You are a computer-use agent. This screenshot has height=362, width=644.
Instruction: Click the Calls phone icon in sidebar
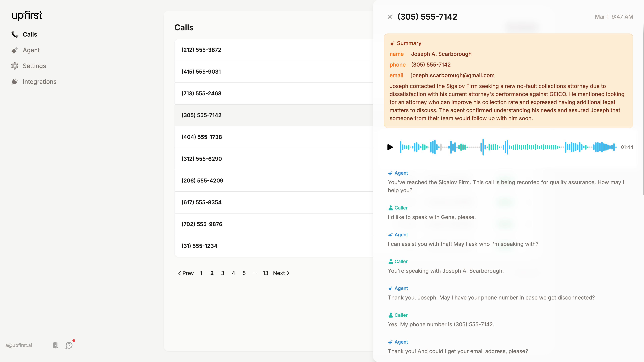coord(15,35)
